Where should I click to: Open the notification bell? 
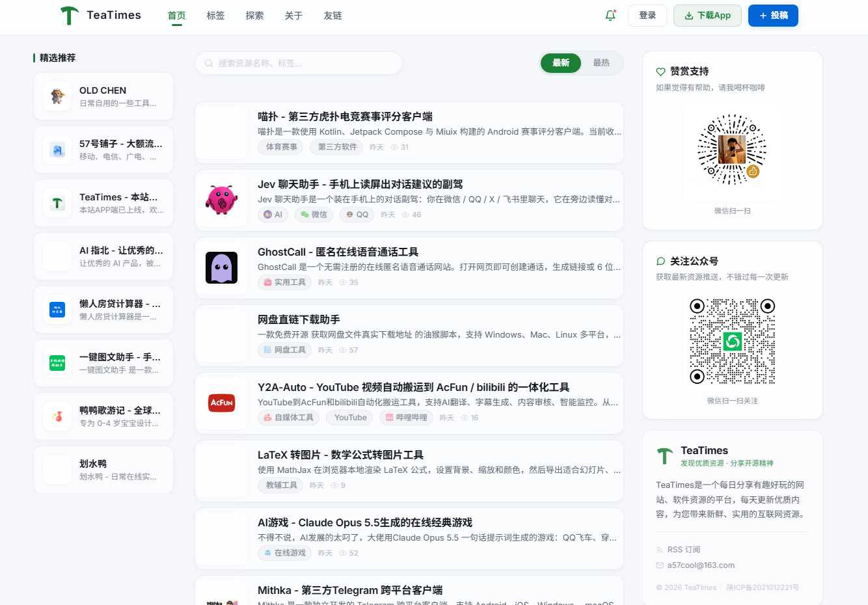coord(610,16)
